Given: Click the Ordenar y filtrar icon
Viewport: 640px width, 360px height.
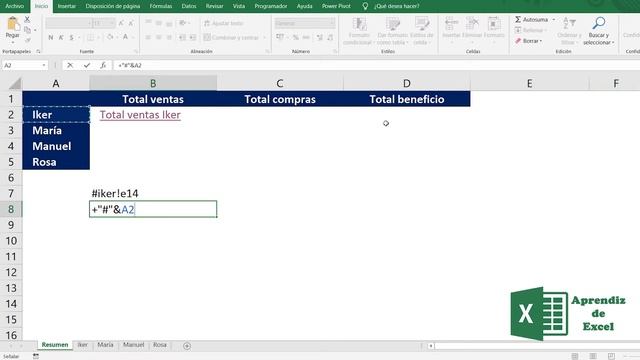Looking at the screenshot, I should [x=569, y=23].
